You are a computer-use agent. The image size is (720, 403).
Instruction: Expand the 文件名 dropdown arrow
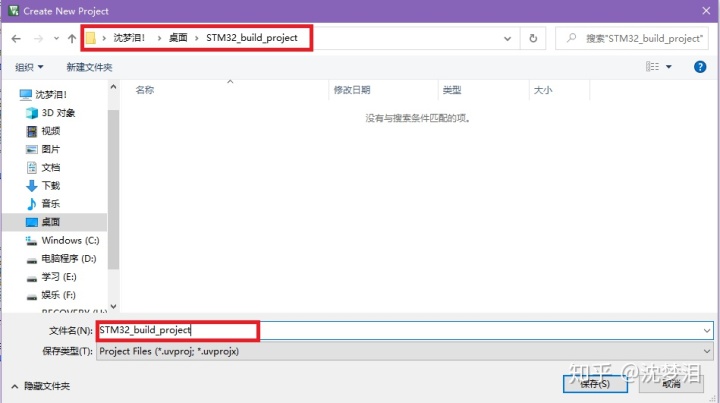707,330
